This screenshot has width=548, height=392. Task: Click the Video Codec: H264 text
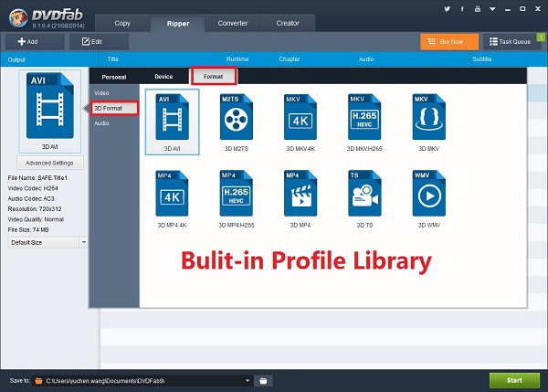tap(33, 188)
